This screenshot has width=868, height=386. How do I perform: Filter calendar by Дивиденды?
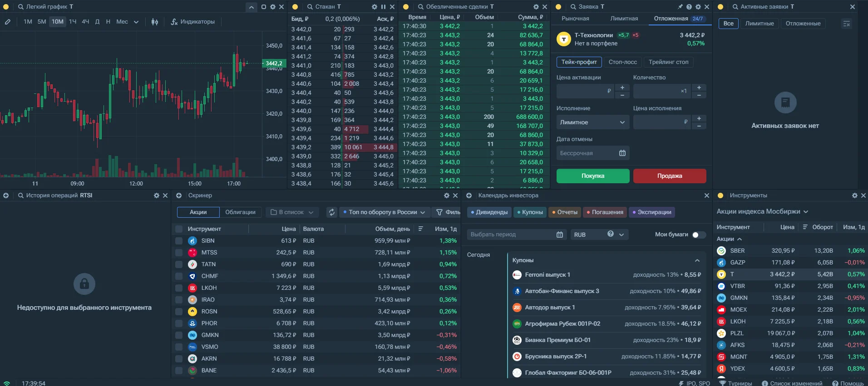[489, 212]
